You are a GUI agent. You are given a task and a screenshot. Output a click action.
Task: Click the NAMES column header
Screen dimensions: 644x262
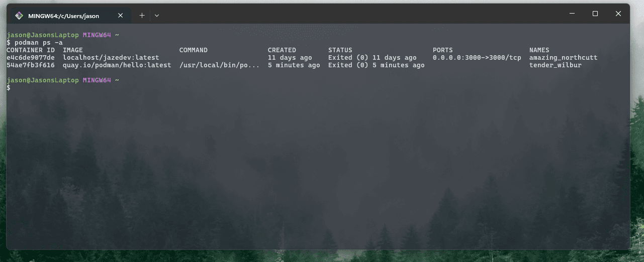point(539,50)
